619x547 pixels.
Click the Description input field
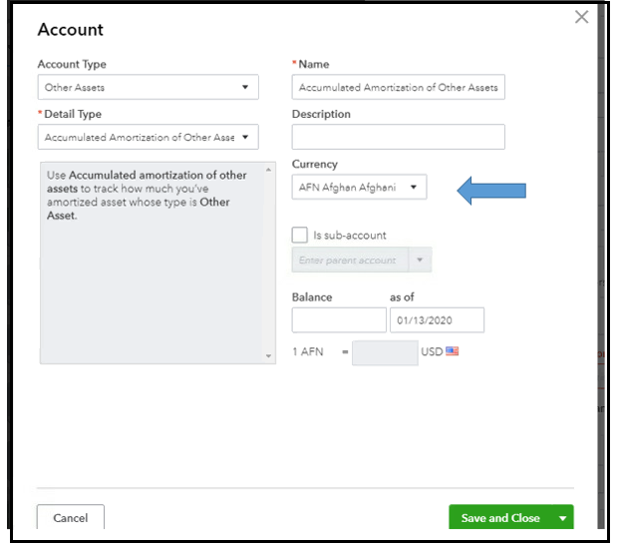398,137
